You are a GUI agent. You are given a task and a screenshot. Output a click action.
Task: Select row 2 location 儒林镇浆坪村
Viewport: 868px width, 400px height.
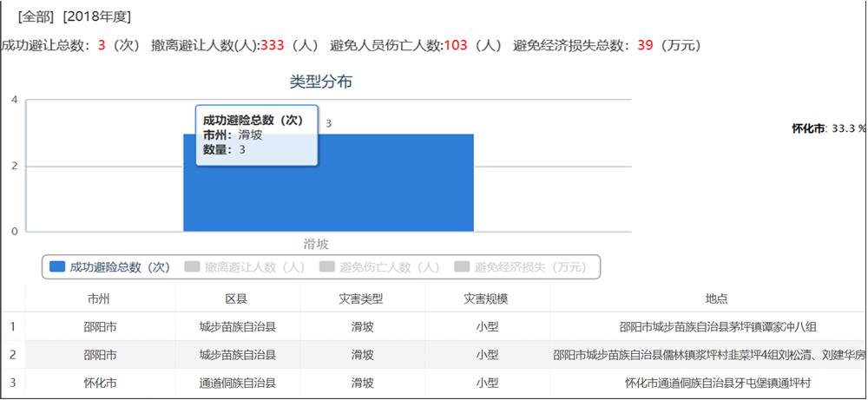pyautogui.click(x=709, y=355)
